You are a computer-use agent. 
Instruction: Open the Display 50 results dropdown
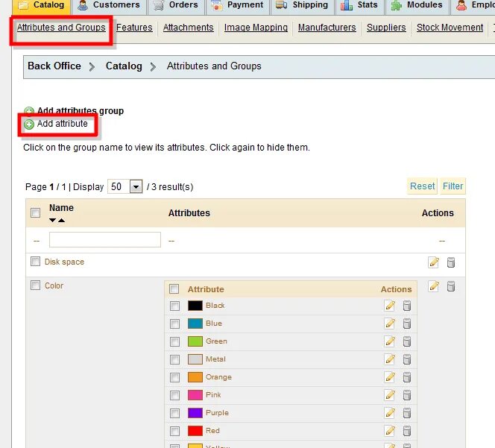point(125,186)
